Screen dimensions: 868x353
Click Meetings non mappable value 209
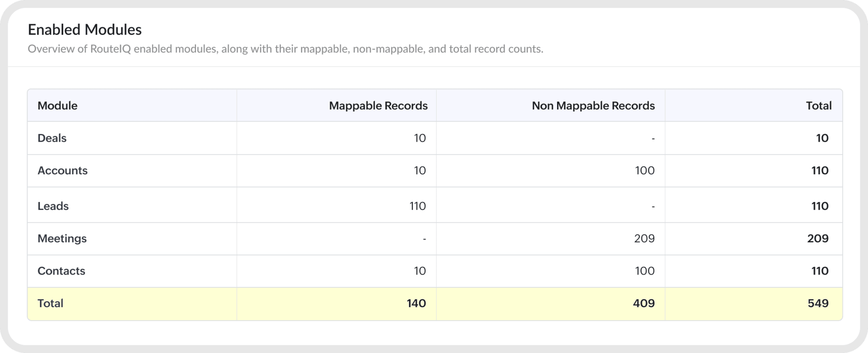pos(644,238)
